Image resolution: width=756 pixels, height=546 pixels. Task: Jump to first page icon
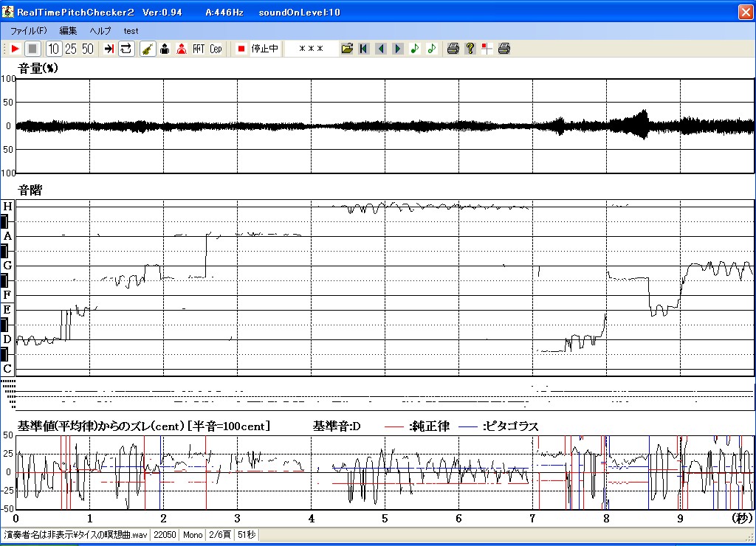point(363,49)
